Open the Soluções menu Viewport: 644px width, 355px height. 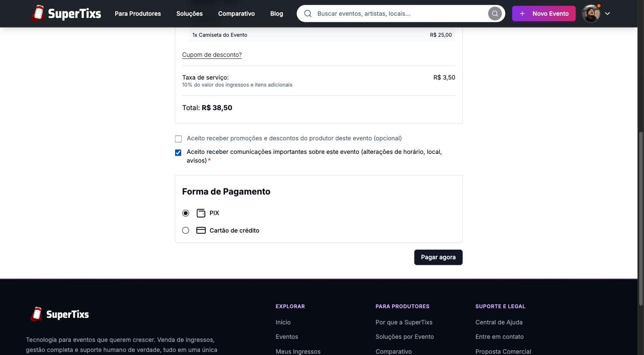click(189, 14)
